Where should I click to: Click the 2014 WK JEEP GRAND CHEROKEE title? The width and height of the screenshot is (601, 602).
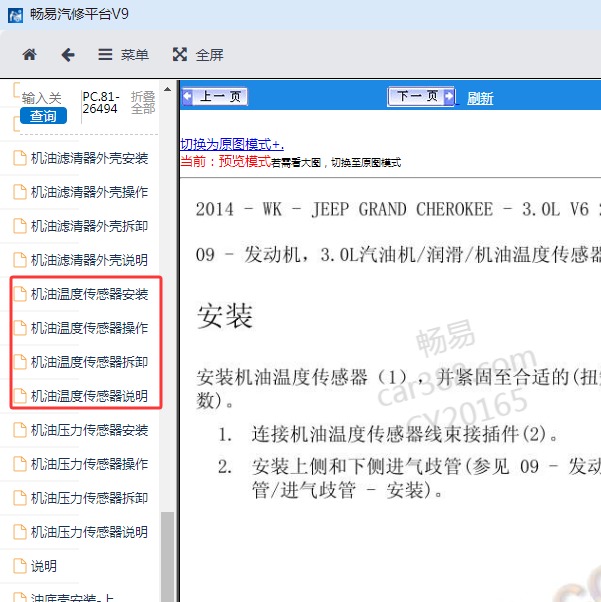[398, 209]
